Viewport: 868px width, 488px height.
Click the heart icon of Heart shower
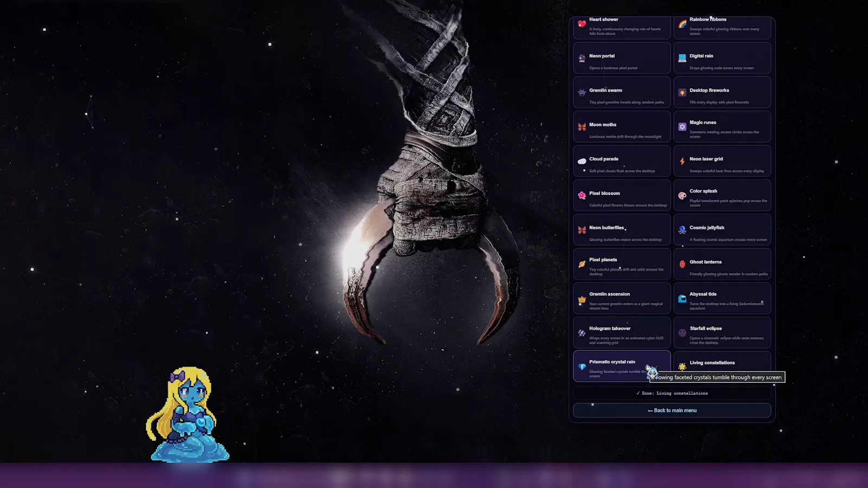coord(582,24)
